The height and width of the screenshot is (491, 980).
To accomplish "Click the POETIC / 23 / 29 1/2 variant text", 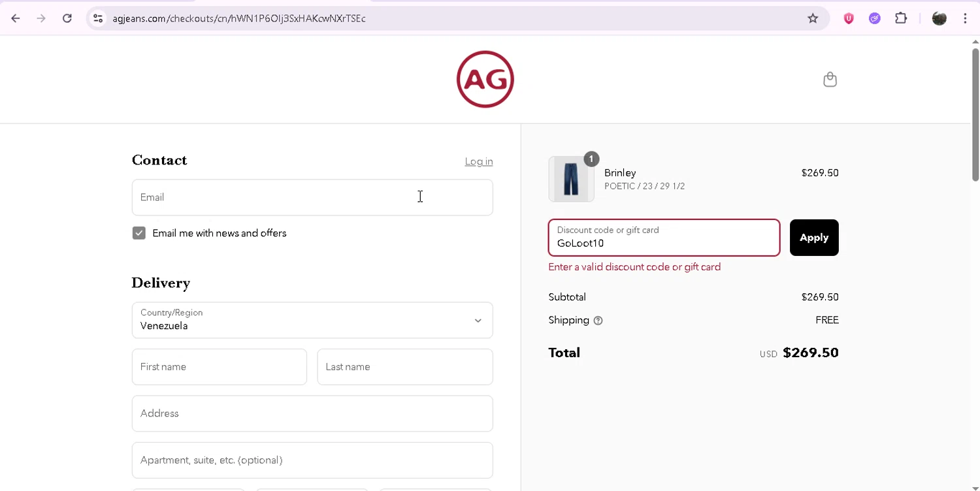I will (645, 186).
